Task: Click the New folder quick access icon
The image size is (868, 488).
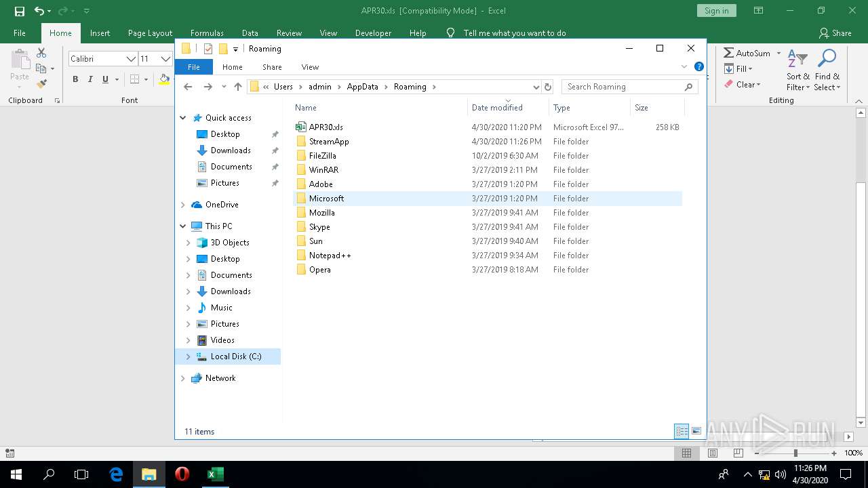Action: coord(223,49)
